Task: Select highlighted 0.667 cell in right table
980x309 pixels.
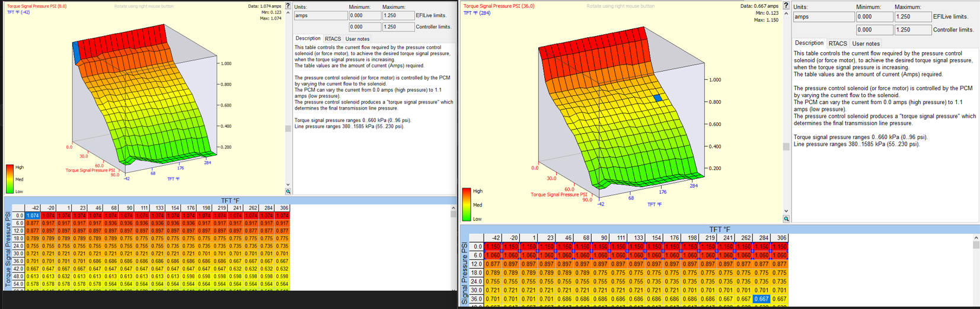Action: (x=761, y=299)
